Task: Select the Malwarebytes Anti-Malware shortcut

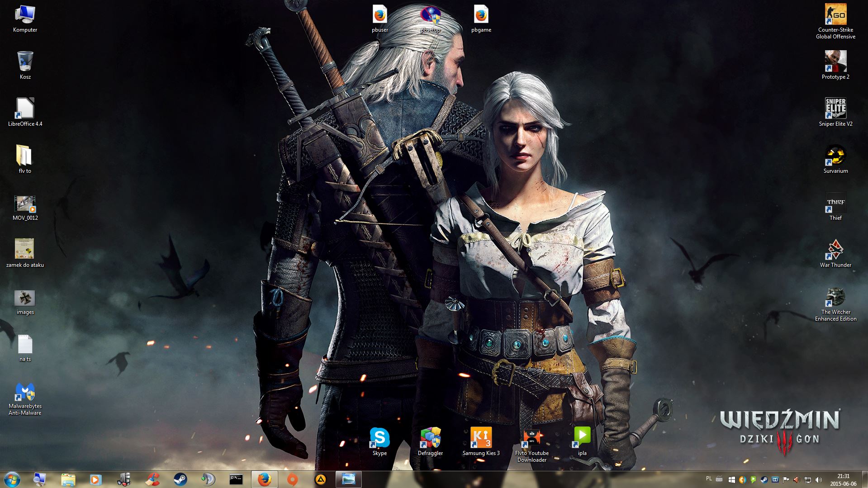Action: coord(25,398)
